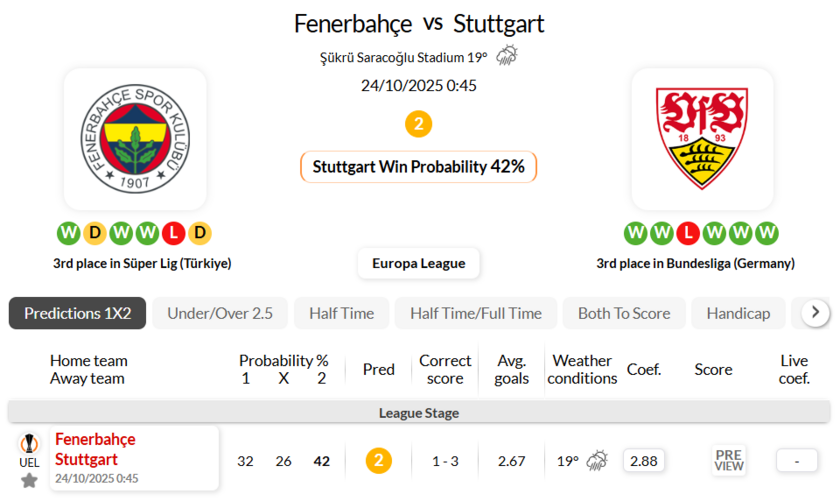Screen dimensions: 840x501
Task: Click the Fenerbahçe club crest logo
Action: (x=135, y=139)
